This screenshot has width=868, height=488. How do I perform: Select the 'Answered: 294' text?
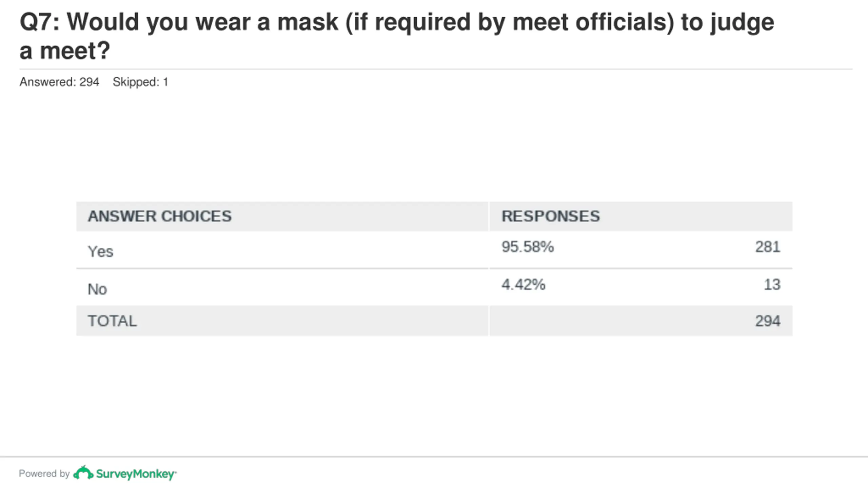pyautogui.click(x=59, y=82)
